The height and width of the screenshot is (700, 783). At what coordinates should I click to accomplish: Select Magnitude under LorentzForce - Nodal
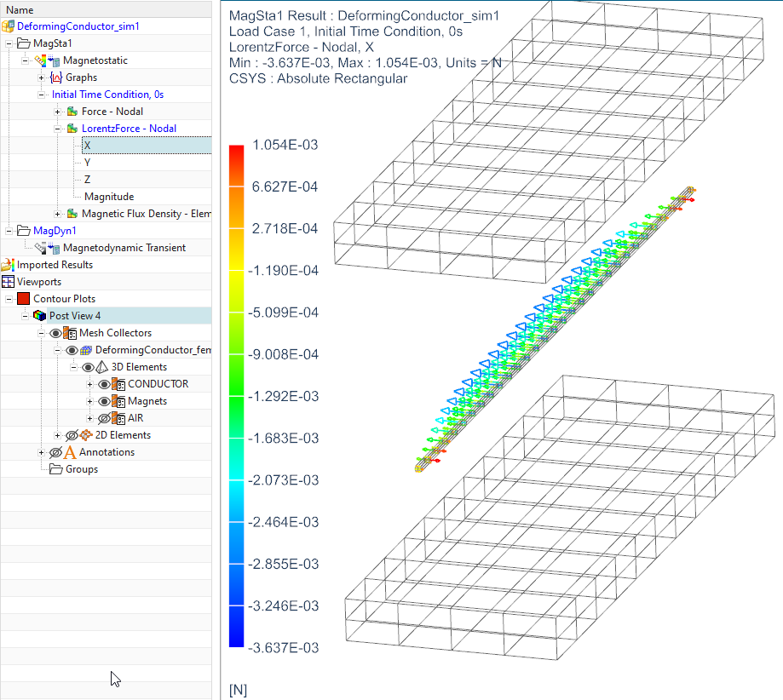[x=108, y=197]
